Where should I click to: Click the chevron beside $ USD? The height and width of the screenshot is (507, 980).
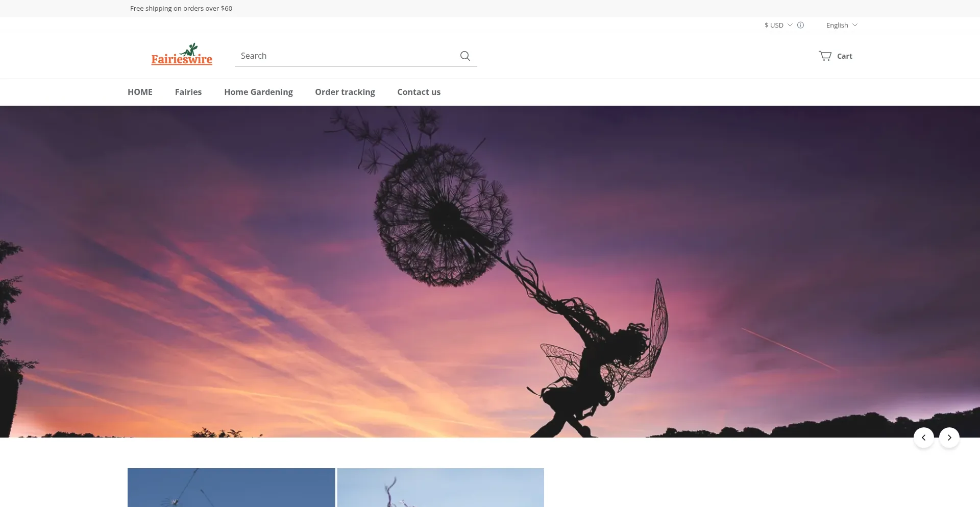pyautogui.click(x=790, y=25)
